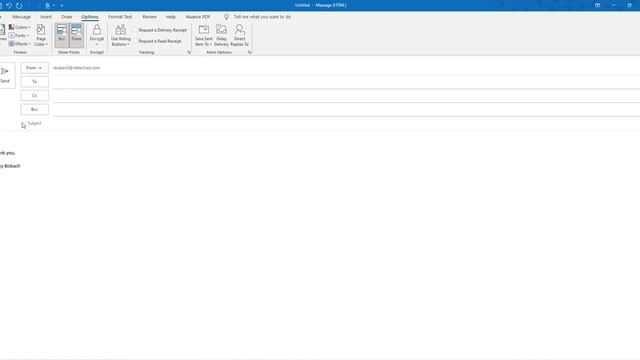Viewport: 640px width, 360px height.
Task: Click the Delay Delivery button
Action: click(x=221, y=35)
